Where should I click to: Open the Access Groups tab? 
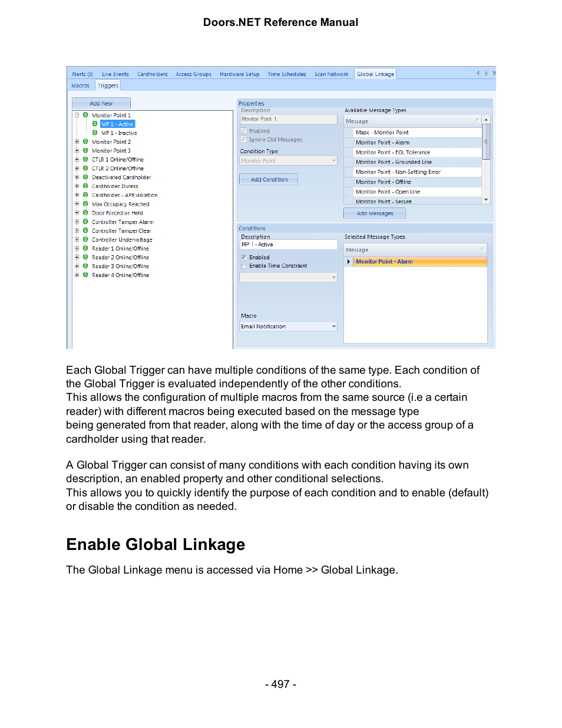point(193,74)
